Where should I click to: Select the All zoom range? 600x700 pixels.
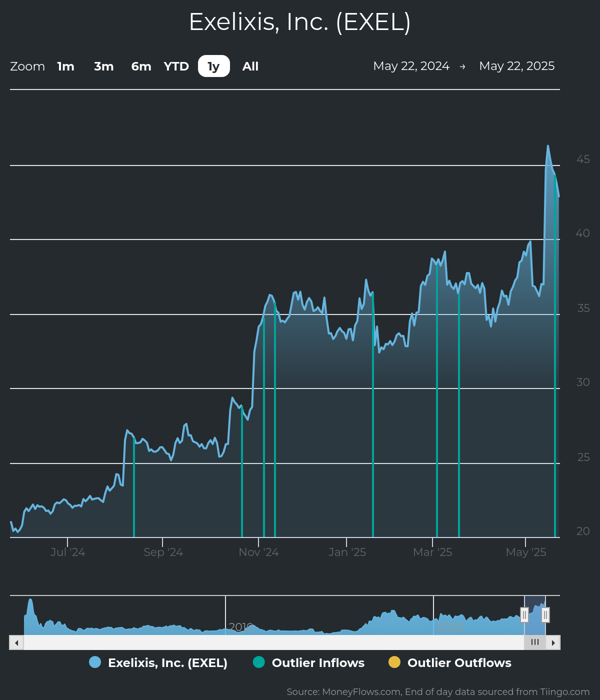click(250, 66)
